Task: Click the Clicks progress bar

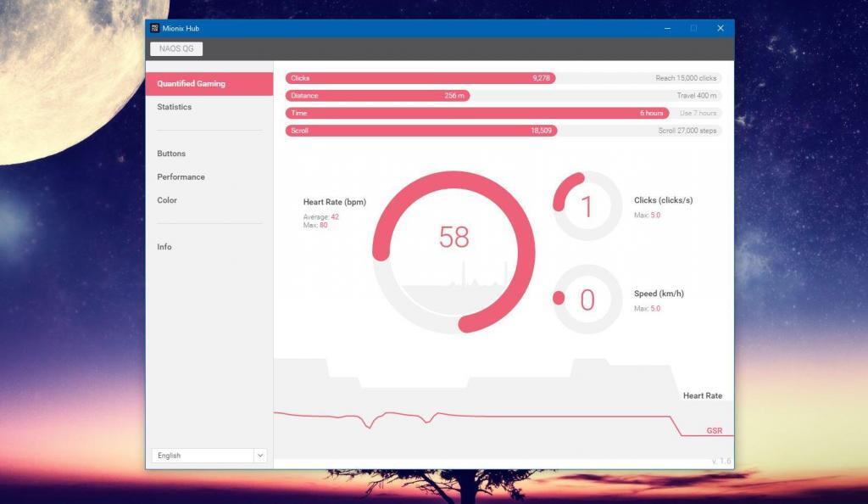Action: 420,78
